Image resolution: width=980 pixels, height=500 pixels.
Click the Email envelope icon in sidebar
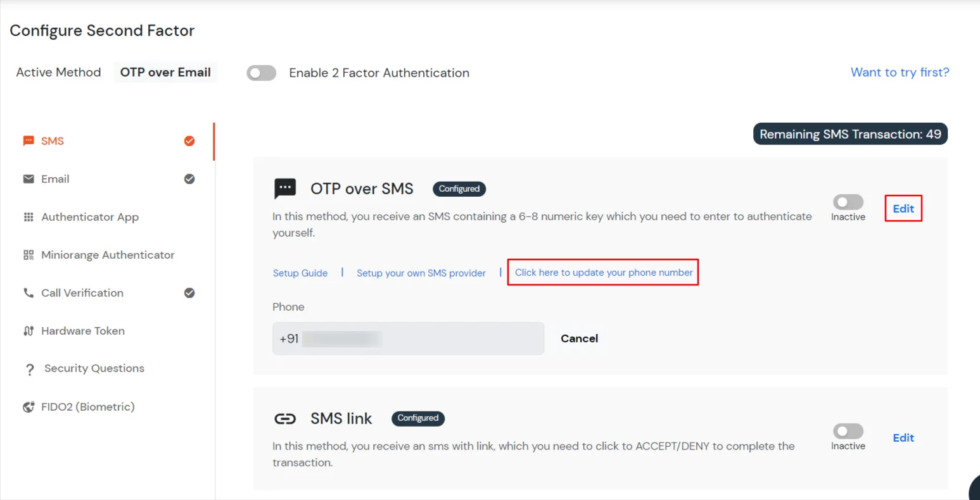(x=29, y=178)
